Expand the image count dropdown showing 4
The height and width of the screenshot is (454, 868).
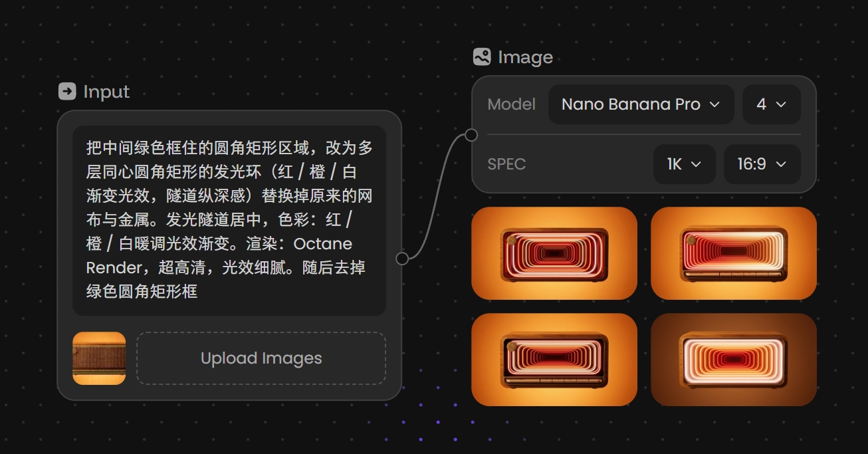pyautogui.click(x=772, y=104)
